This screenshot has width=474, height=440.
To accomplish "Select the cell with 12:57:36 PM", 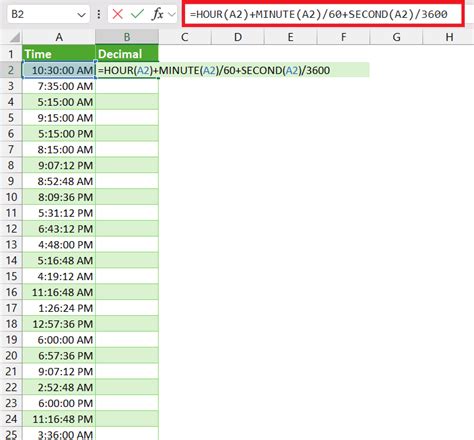I will coord(59,324).
